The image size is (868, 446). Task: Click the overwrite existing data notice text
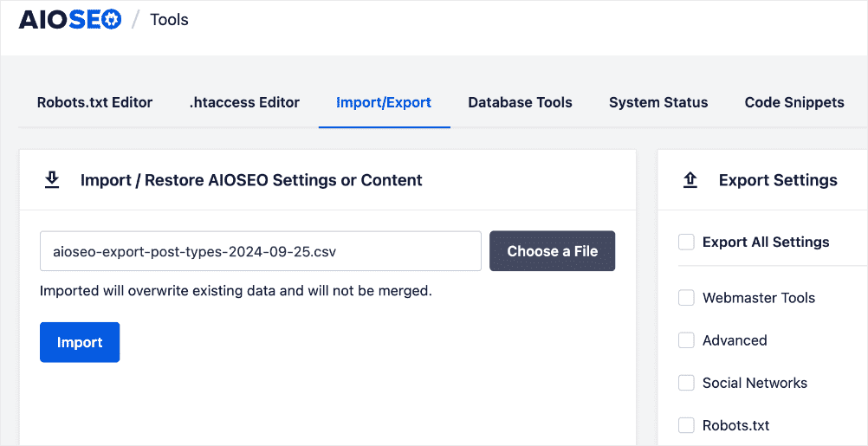(x=236, y=290)
